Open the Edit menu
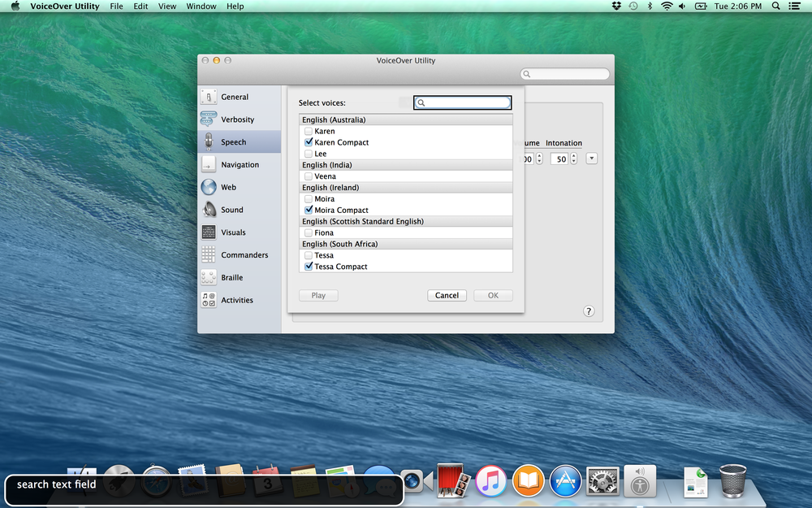Image resolution: width=812 pixels, height=508 pixels. pos(140,7)
